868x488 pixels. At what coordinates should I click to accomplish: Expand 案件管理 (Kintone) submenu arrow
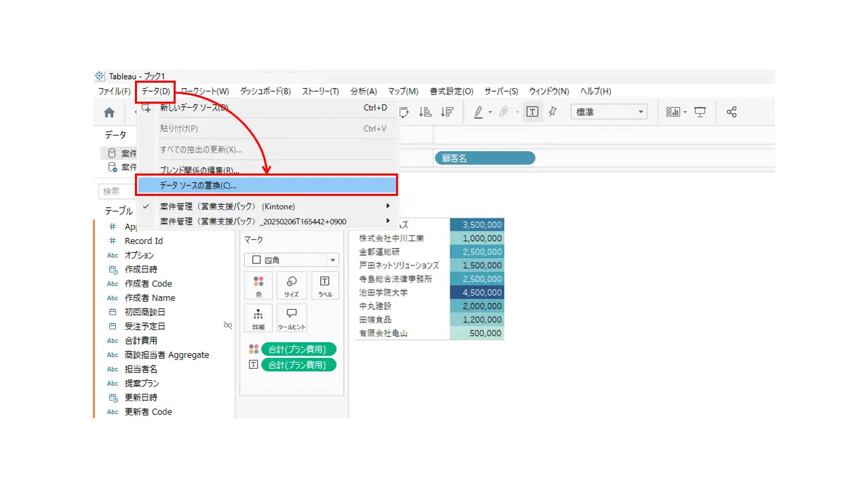pyautogui.click(x=389, y=206)
